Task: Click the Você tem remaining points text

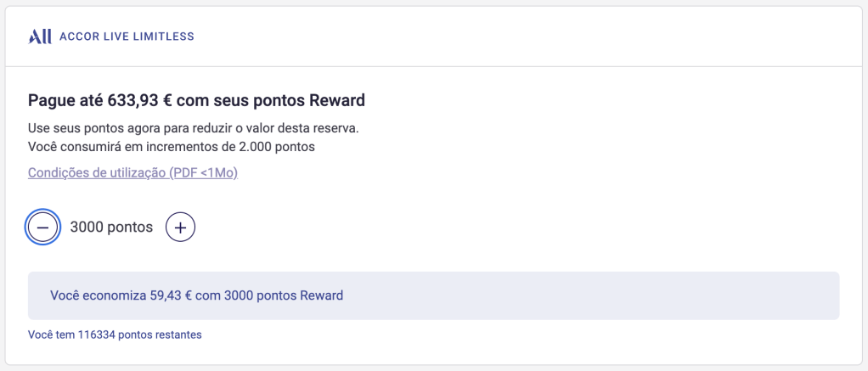Action: point(115,334)
